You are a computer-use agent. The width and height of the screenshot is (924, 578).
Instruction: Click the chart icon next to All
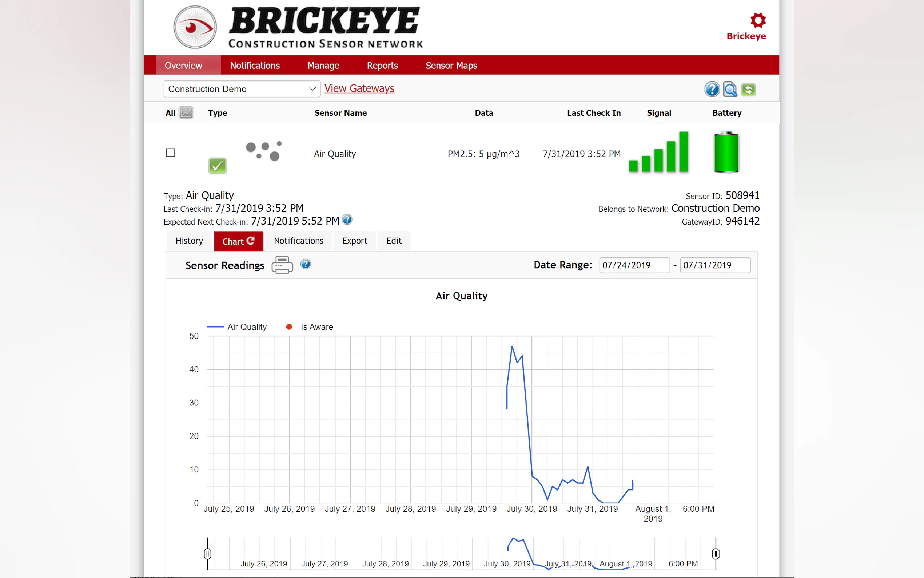click(x=186, y=113)
